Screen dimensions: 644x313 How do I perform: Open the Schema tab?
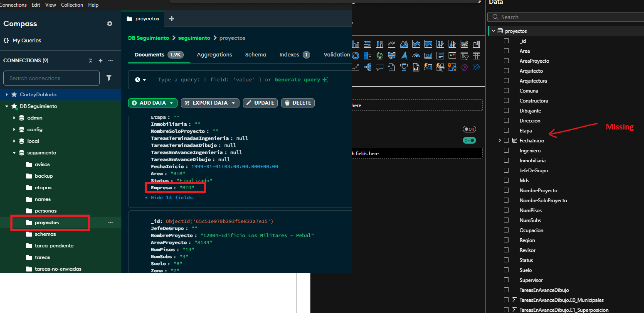coord(255,54)
